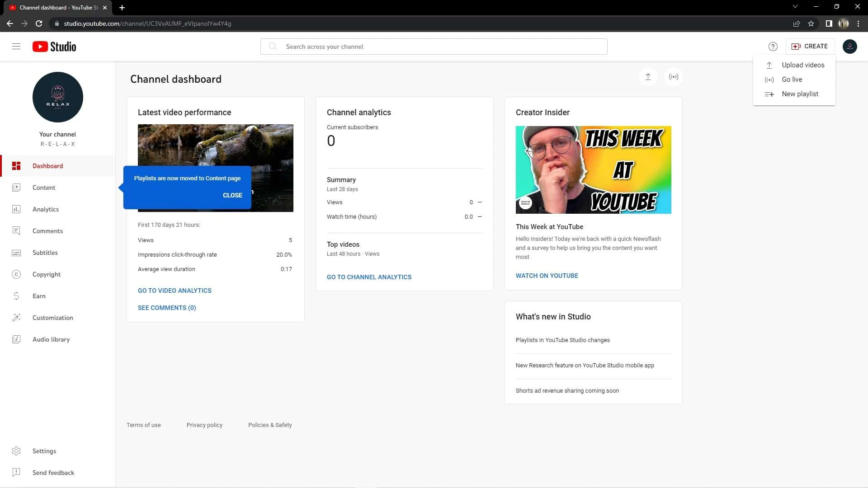
Task: Open Audio library in the sidebar
Action: pos(51,339)
